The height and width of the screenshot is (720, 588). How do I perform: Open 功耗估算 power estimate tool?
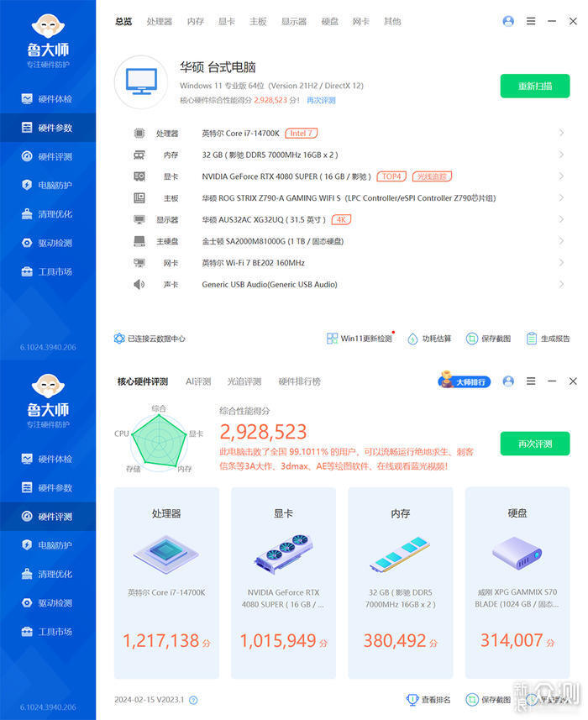click(x=429, y=339)
